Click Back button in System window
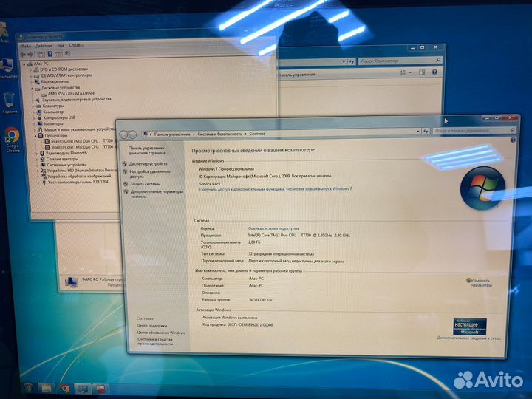This screenshot has height=399, width=532. pos(124,134)
